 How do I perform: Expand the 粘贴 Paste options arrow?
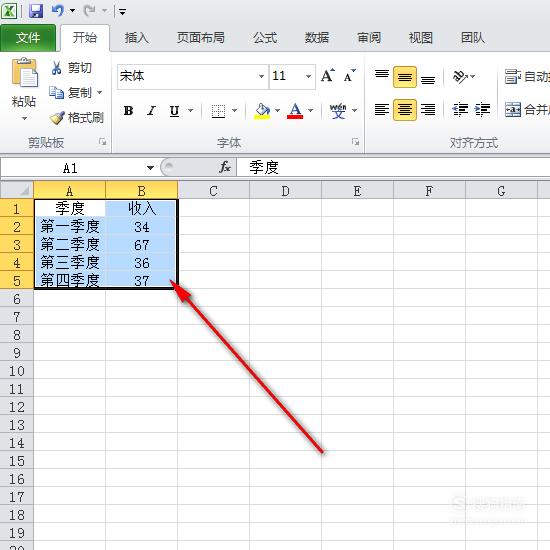point(24,119)
